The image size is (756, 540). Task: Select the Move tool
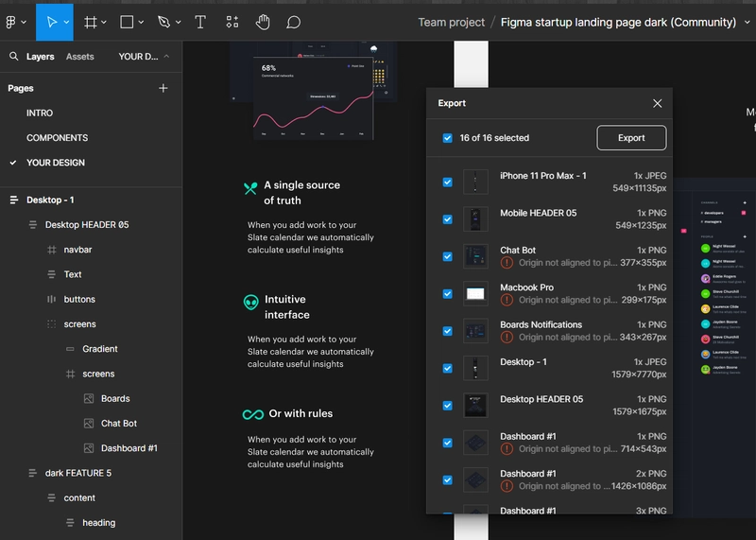[52, 22]
